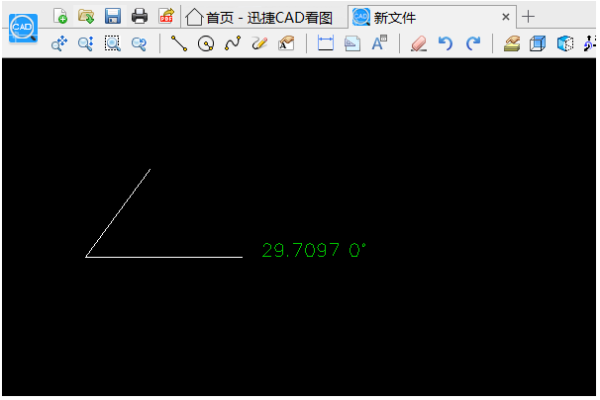Select the linear dimension measure tool
Image resolution: width=600 pixels, height=400 pixels.
(325, 44)
